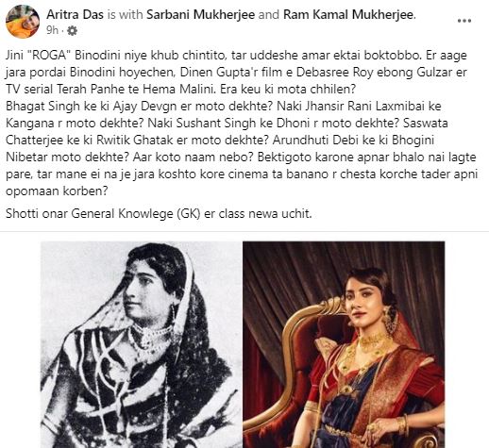The width and height of the screenshot is (489, 448).
Task: Click the line starting 'Jini "ROGA" Binodini'
Action: click(x=236, y=56)
